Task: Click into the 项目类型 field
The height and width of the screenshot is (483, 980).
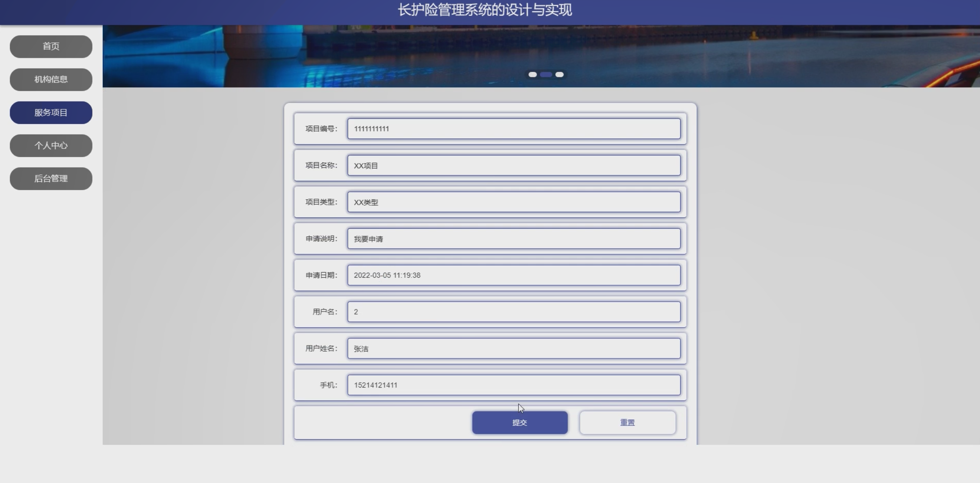Action: (514, 202)
